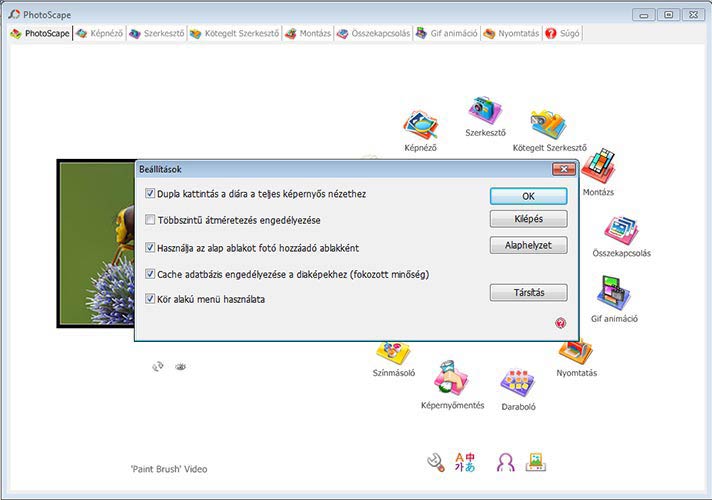This screenshot has height=500, width=712.
Task: Click the Alaphelyzet reset button
Action: (x=528, y=245)
